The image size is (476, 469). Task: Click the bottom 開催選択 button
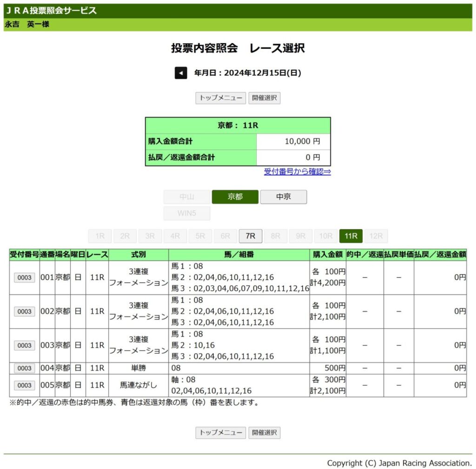point(264,433)
